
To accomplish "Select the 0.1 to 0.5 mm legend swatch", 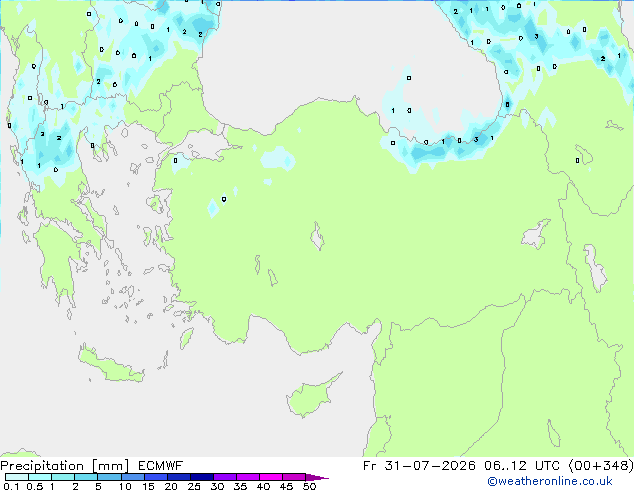I will [17, 477].
